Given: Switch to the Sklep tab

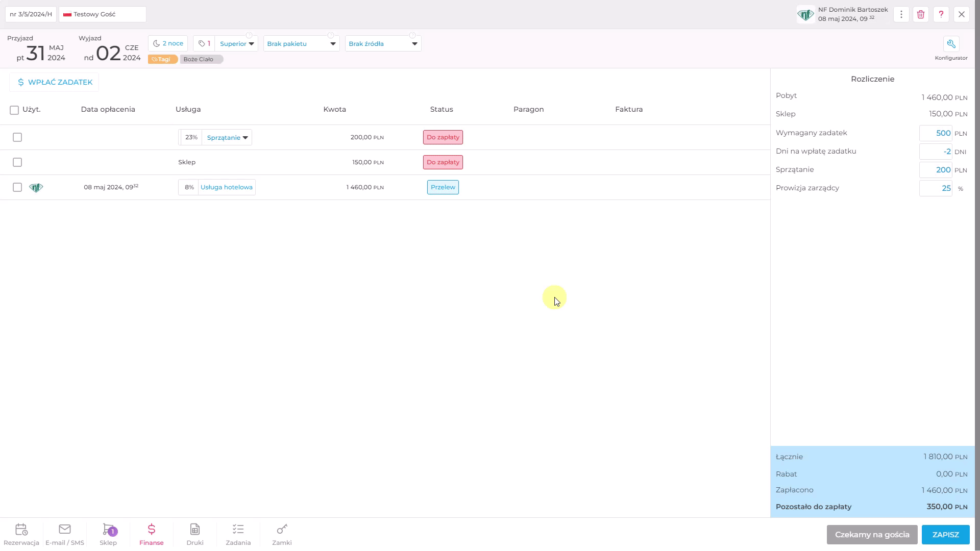Looking at the screenshot, I should [108, 534].
